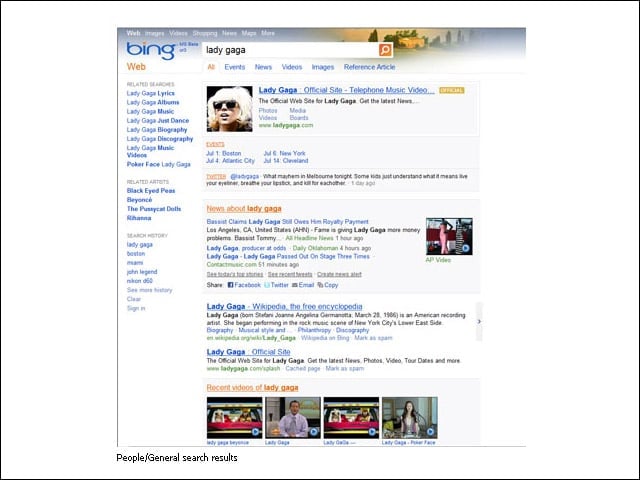Click the Bing logo

(151, 51)
